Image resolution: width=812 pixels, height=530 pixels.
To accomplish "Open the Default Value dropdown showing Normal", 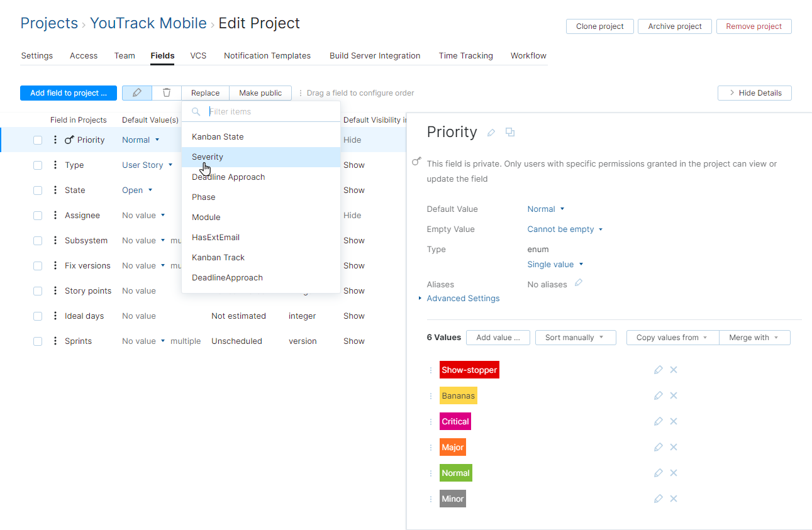I will pyautogui.click(x=544, y=209).
